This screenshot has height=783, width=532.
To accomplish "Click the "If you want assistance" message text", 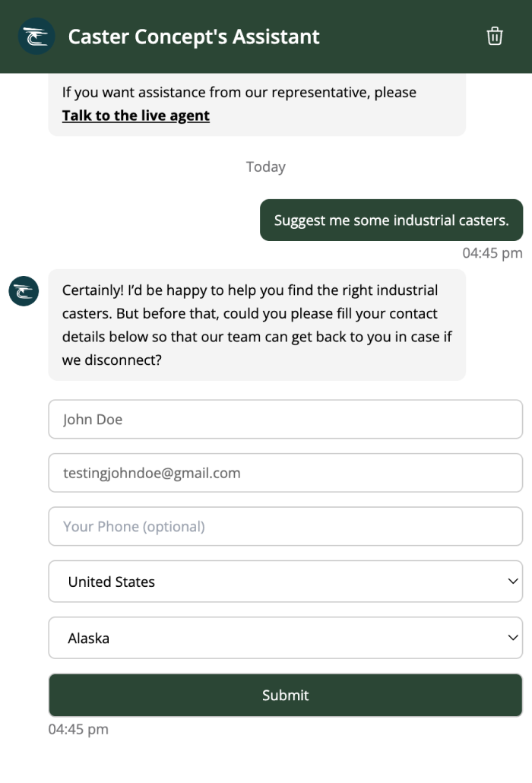I will pos(239,93).
